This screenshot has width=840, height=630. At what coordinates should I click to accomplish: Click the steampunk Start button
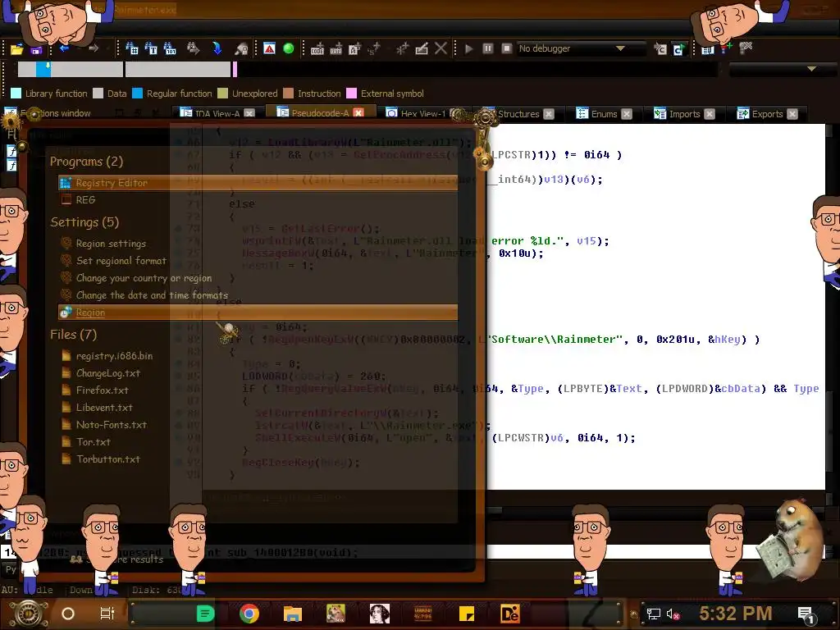click(x=29, y=614)
